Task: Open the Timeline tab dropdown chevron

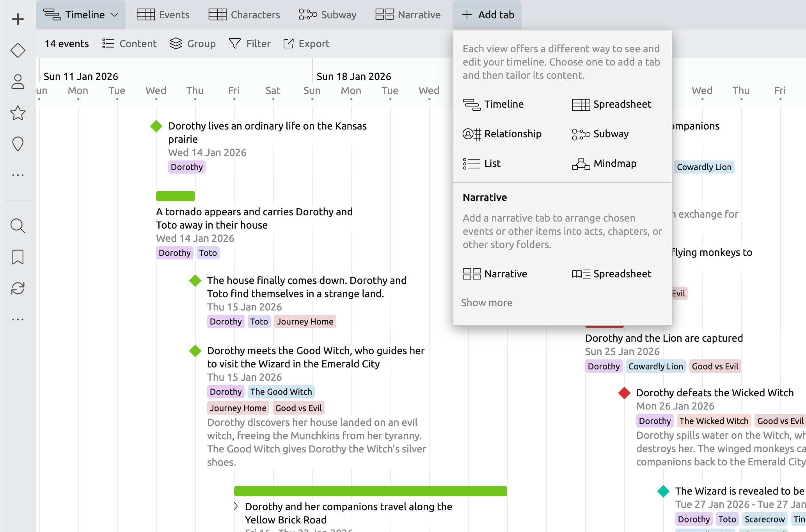Action: pos(114,15)
